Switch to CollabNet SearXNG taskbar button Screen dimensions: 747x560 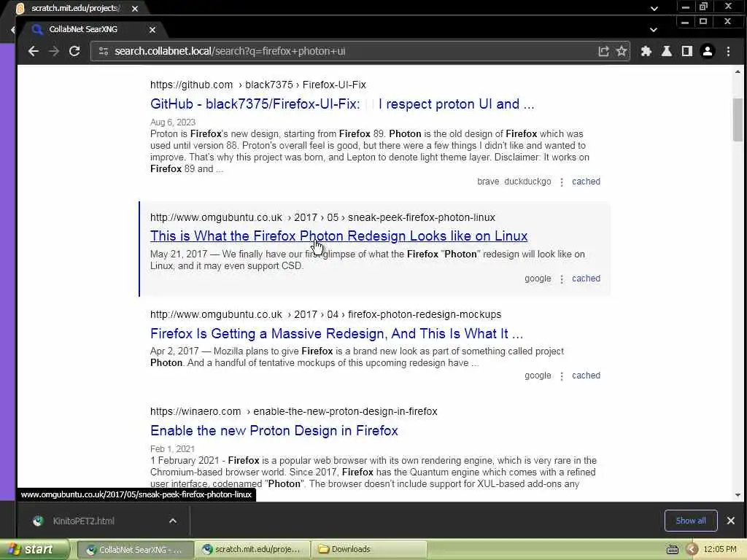click(x=135, y=550)
